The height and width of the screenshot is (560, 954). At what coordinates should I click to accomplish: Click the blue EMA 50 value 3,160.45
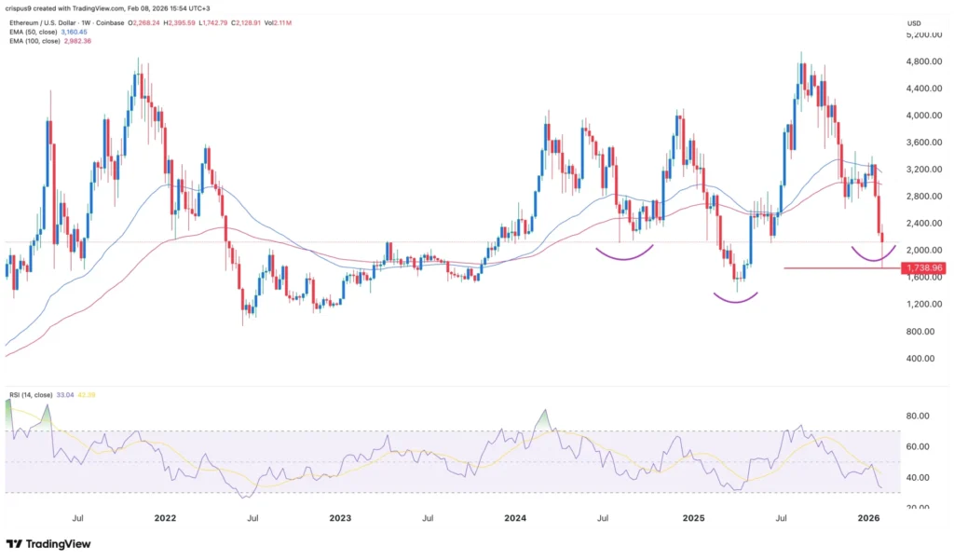[x=74, y=32]
